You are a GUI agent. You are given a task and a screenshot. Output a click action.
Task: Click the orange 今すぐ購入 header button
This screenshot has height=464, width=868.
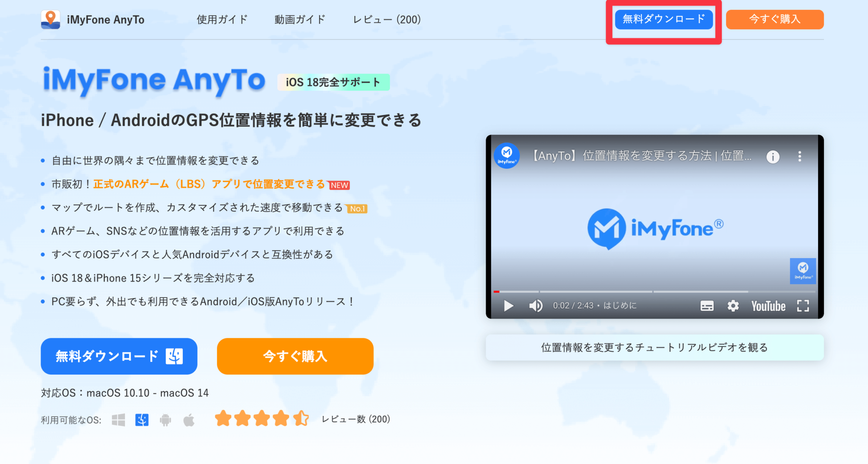coord(775,19)
